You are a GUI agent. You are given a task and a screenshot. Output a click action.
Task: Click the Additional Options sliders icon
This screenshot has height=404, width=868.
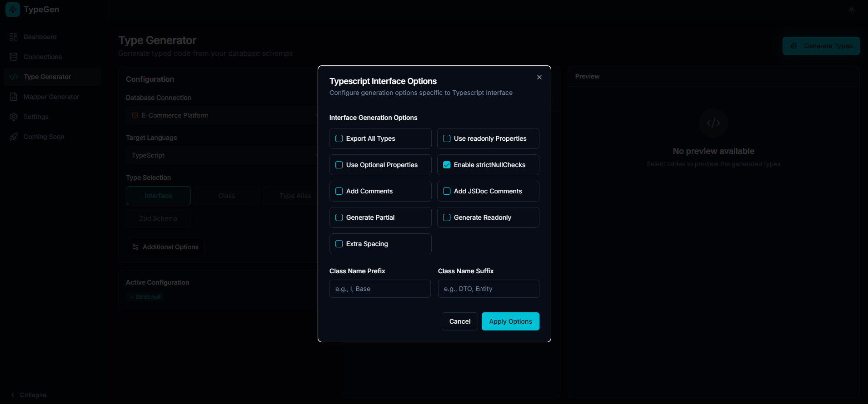(x=135, y=247)
